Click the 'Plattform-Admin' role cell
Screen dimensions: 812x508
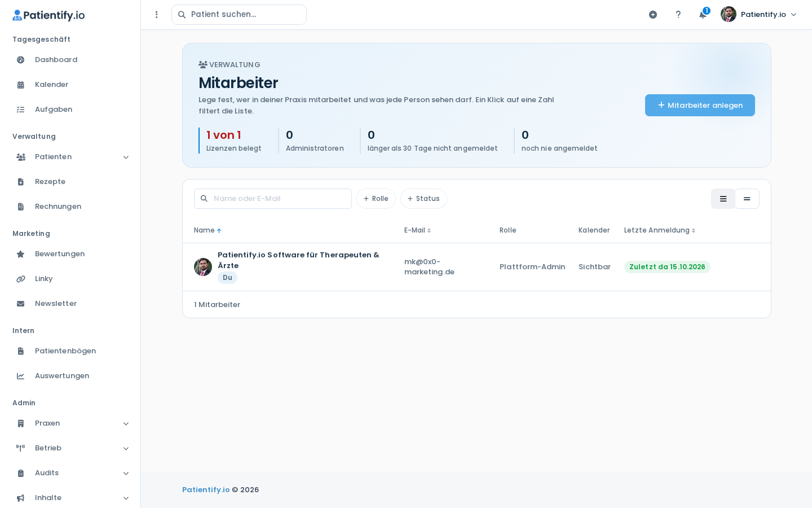[532, 267]
